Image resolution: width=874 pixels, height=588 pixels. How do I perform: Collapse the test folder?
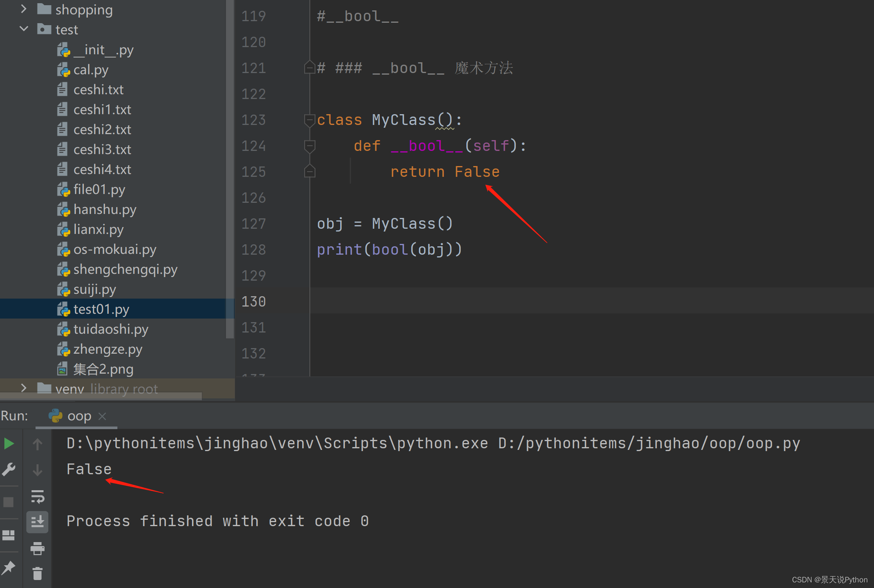[x=24, y=29]
